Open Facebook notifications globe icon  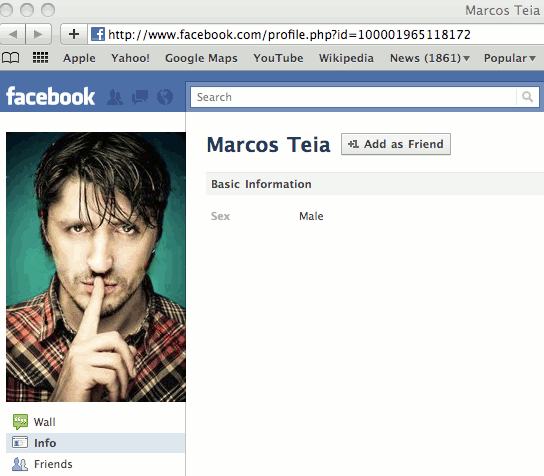tap(165, 97)
